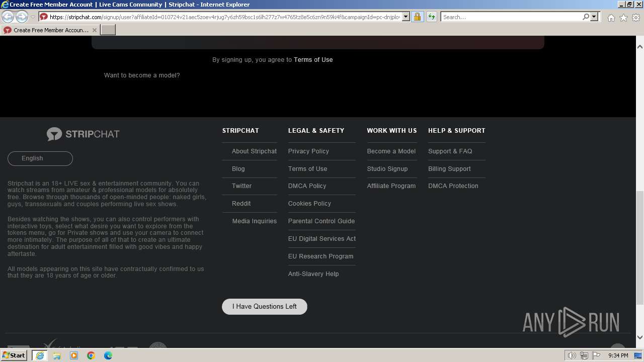Click the IE Back navigation arrow
The width and height of the screenshot is (644, 362).
(x=8, y=17)
